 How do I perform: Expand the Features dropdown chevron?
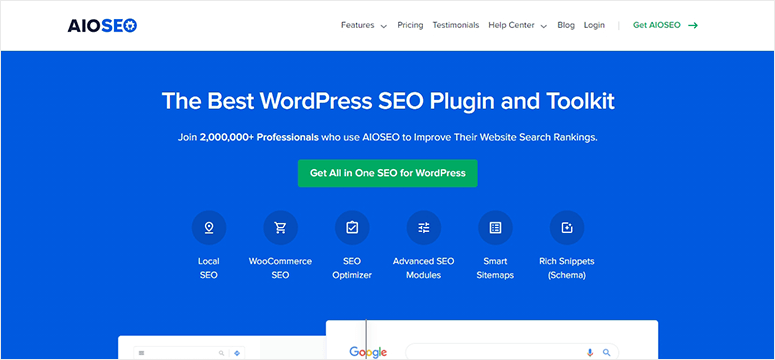coord(384,26)
